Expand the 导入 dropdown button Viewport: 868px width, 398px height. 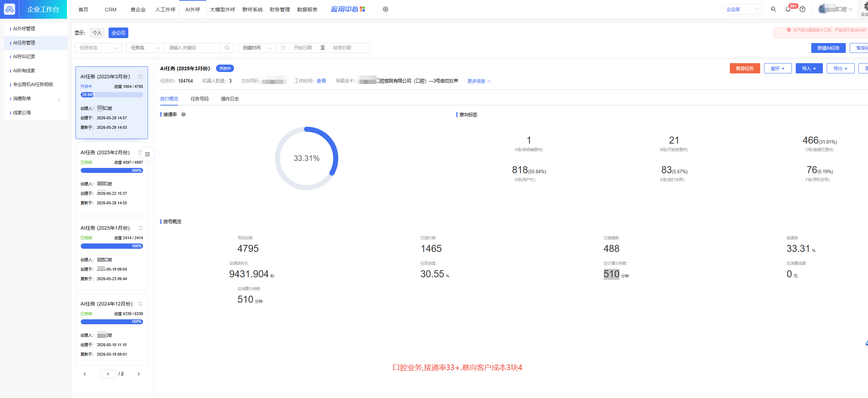tap(809, 68)
